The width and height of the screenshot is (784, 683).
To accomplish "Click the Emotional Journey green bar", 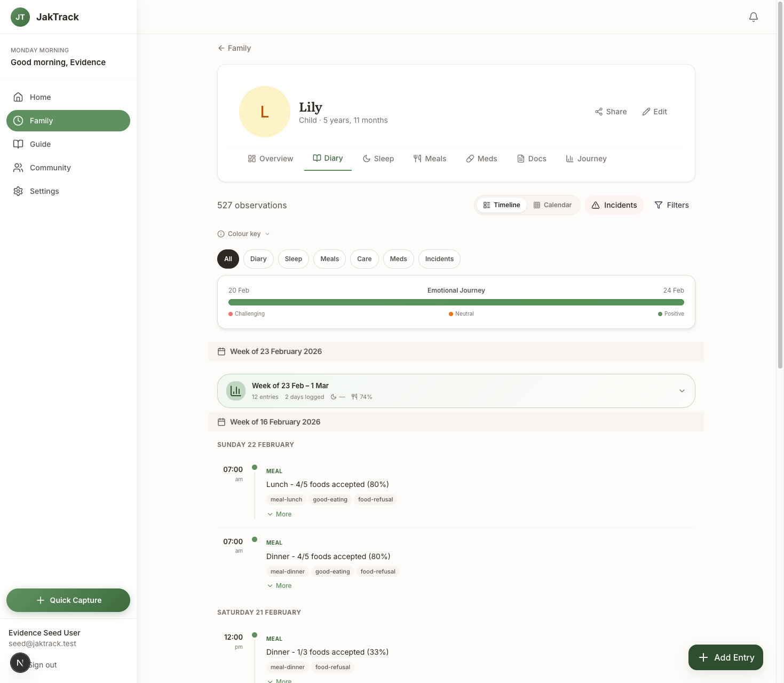I will [456, 302].
